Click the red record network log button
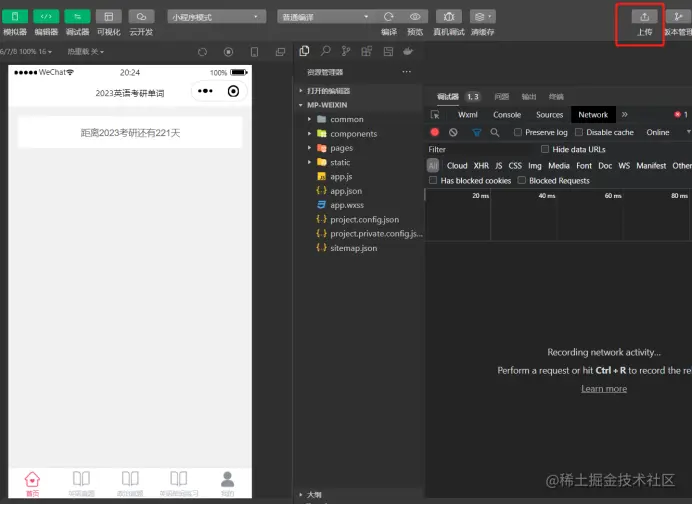This screenshot has width=692, height=505. tap(435, 132)
